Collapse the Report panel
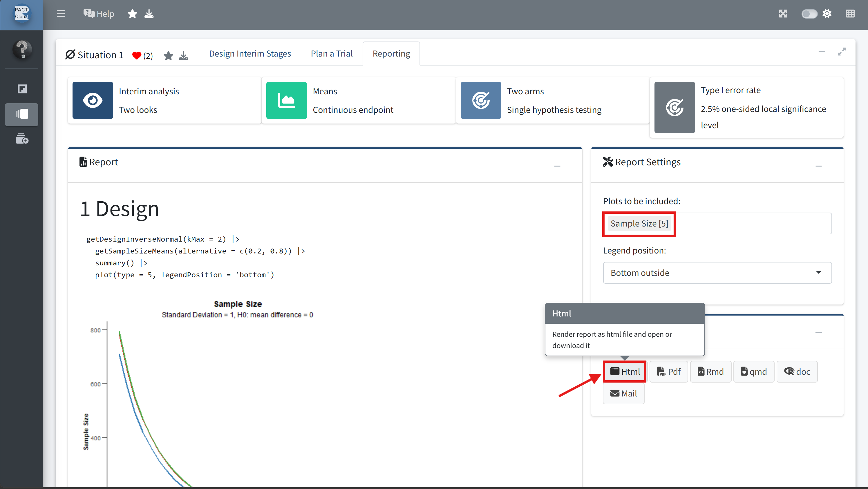Image resolution: width=868 pixels, height=489 pixels. click(557, 166)
